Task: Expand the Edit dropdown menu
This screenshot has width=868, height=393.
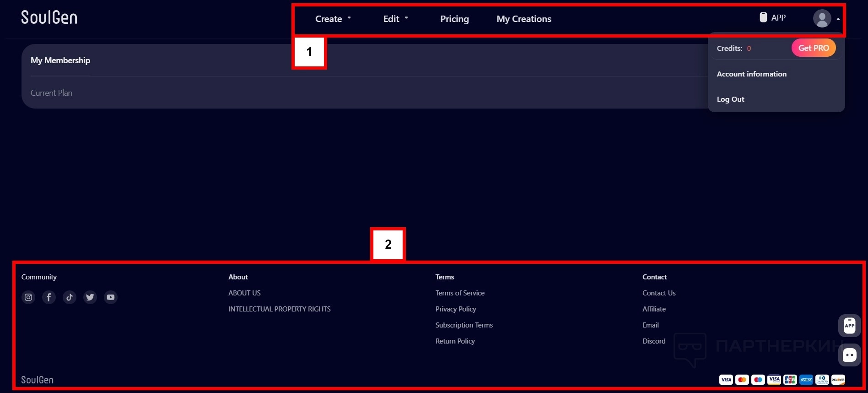Action: [x=395, y=19]
